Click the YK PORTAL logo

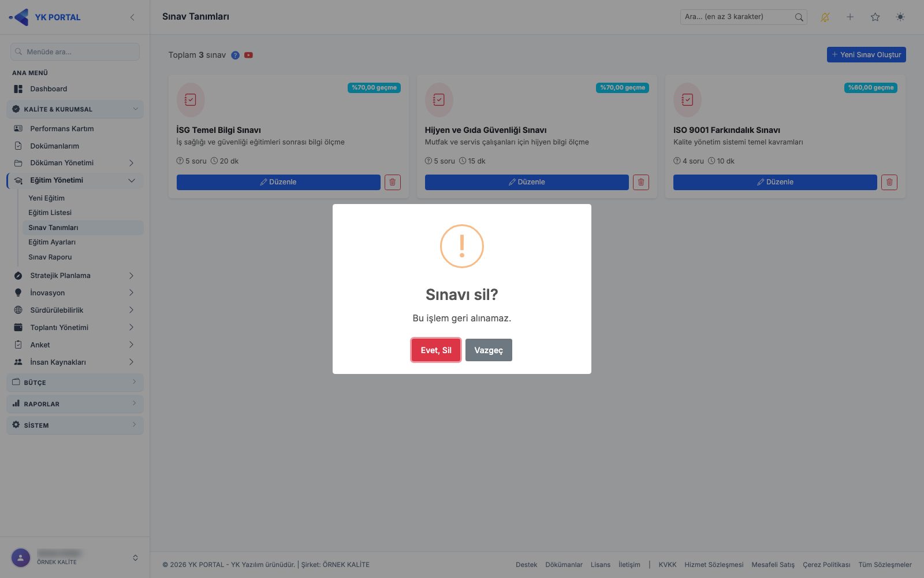pos(45,17)
